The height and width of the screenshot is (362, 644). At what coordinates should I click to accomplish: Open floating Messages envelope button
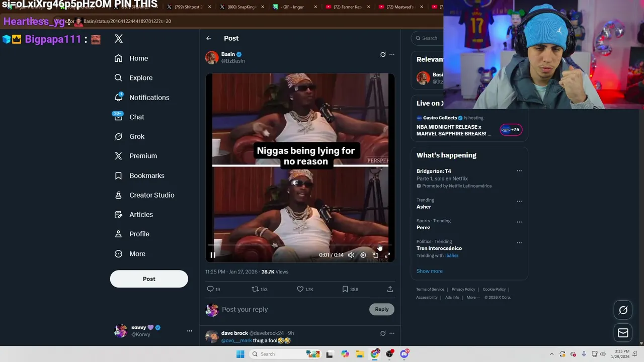coord(623,333)
